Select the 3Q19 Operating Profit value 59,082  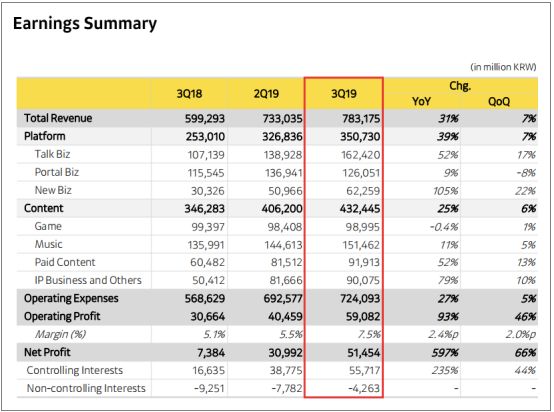coord(363,317)
